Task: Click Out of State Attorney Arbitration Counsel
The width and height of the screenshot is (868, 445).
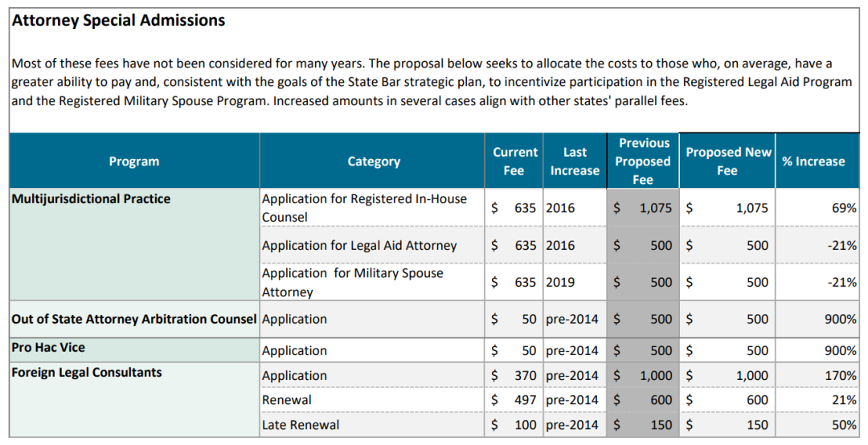Action: [x=134, y=320]
